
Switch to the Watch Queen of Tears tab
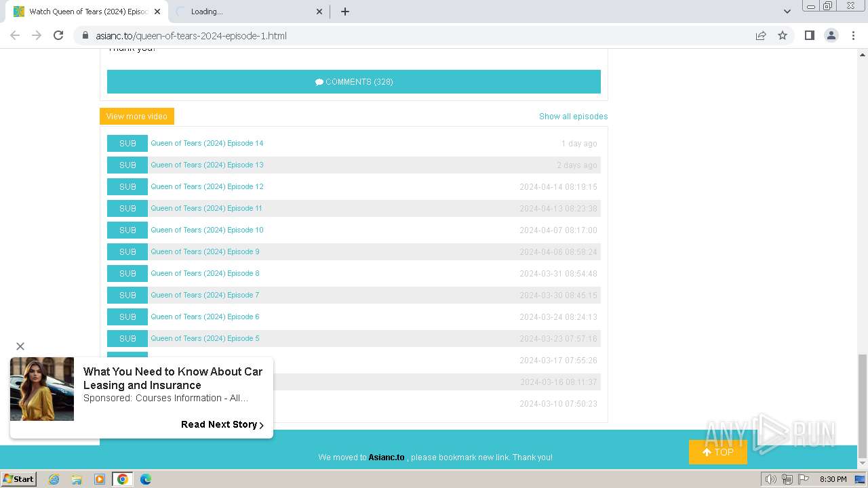coord(87,12)
